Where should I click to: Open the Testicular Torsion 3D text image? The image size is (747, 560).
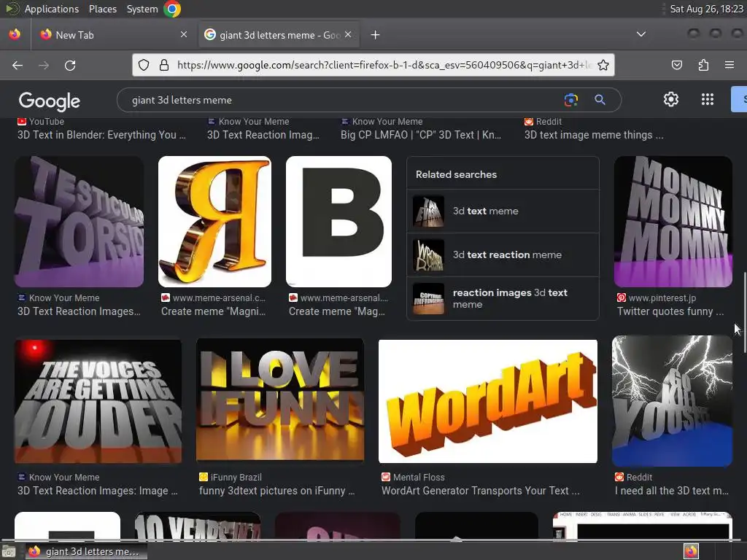coord(79,222)
